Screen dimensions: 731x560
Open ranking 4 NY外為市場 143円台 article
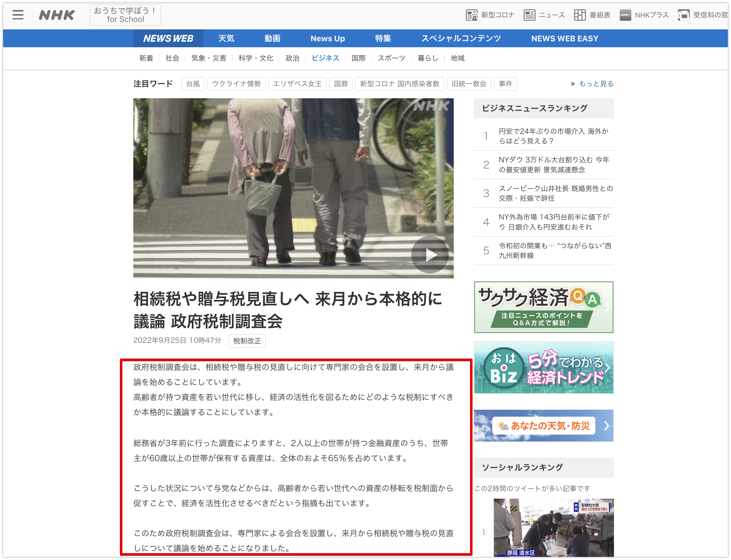coord(544,222)
